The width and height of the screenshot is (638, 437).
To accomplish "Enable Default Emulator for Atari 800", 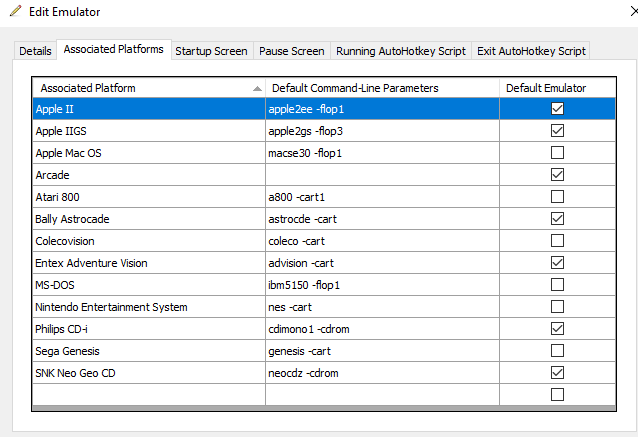I will pos(557,197).
